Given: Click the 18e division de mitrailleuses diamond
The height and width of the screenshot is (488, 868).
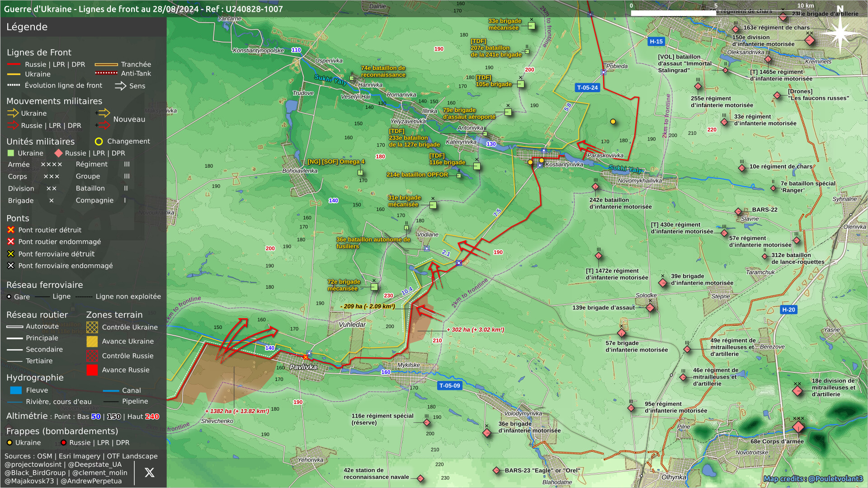Looking at the screenshot, I should 797,391.
